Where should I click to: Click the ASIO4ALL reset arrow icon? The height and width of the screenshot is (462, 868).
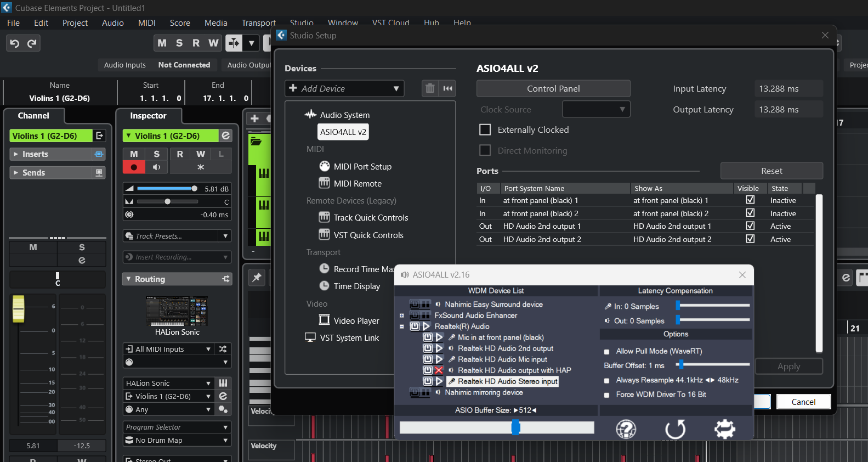[x=675, y=429]
